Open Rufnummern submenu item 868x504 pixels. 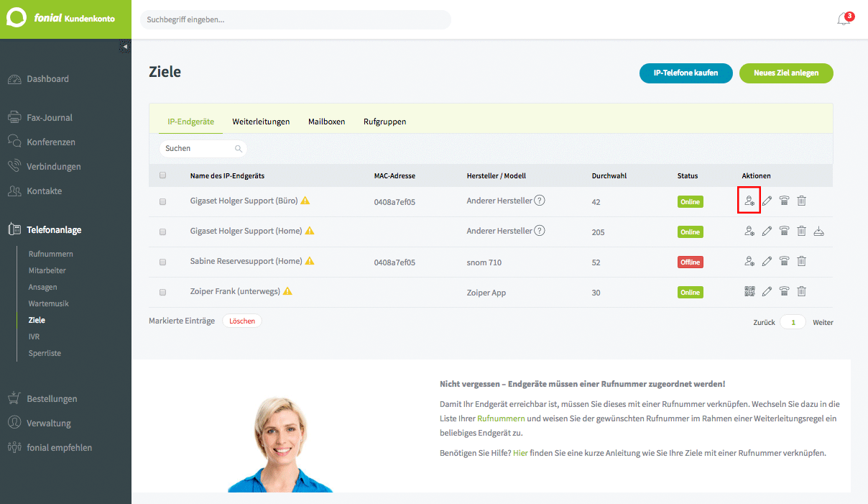pyautogui.click(x=50, y=254)
